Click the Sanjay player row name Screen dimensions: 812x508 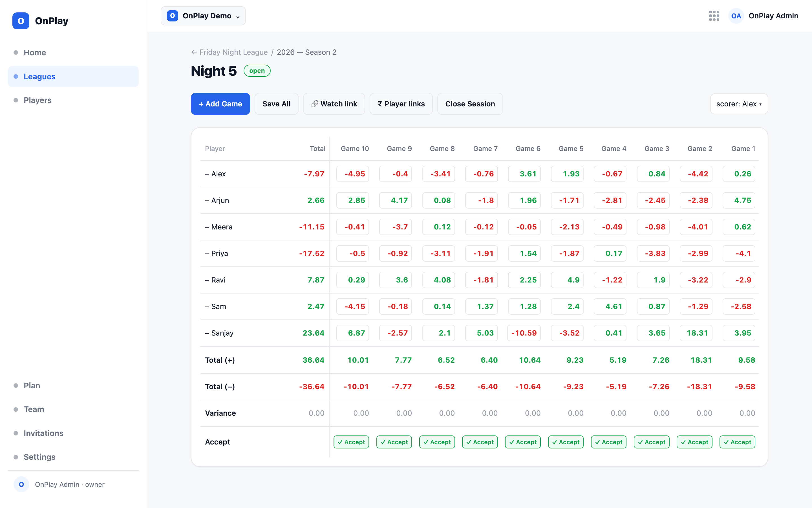click(222, 333)
